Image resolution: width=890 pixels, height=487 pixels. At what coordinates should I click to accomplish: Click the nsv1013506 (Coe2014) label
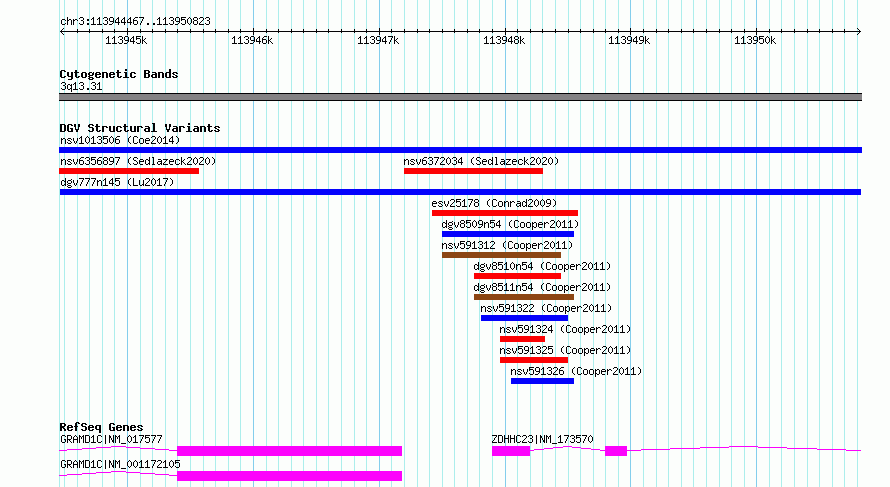coord(120,140)
